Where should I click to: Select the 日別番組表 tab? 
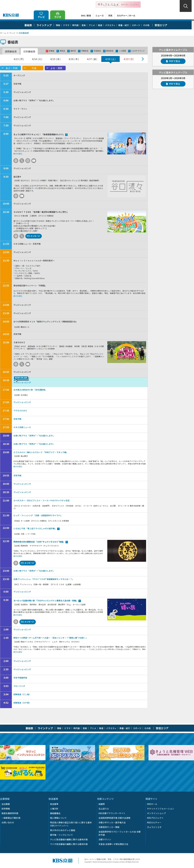29,52
